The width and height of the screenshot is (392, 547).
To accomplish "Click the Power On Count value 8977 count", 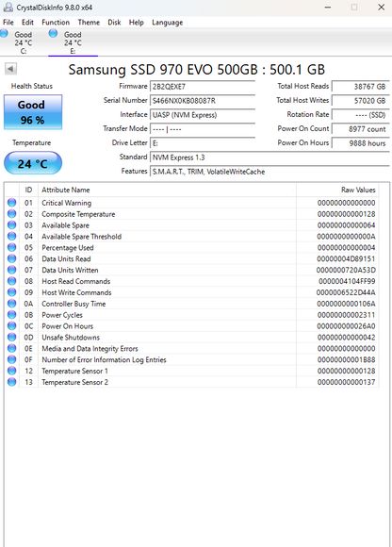I will (360, 129).
